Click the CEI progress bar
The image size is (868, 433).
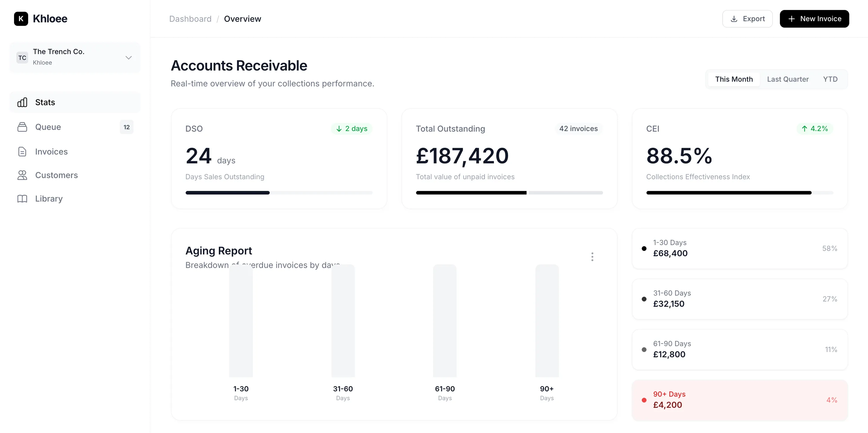pos(739,193)
